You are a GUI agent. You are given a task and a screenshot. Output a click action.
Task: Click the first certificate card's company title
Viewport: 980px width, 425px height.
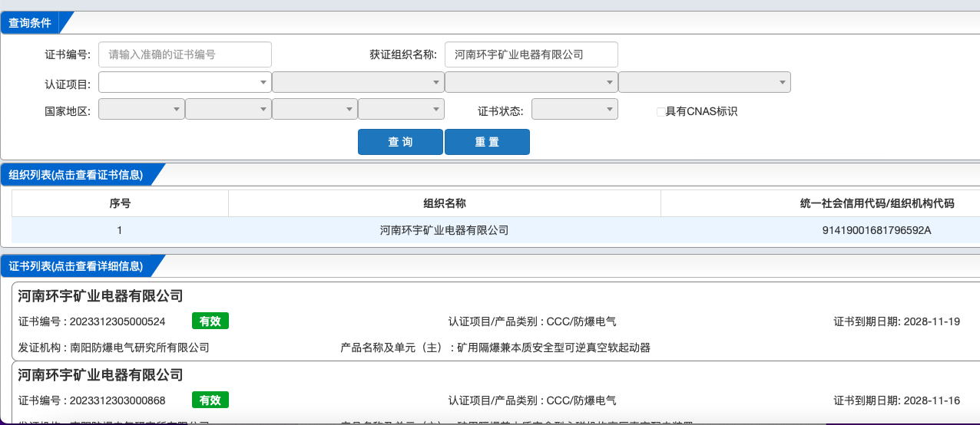pos(101,296)
